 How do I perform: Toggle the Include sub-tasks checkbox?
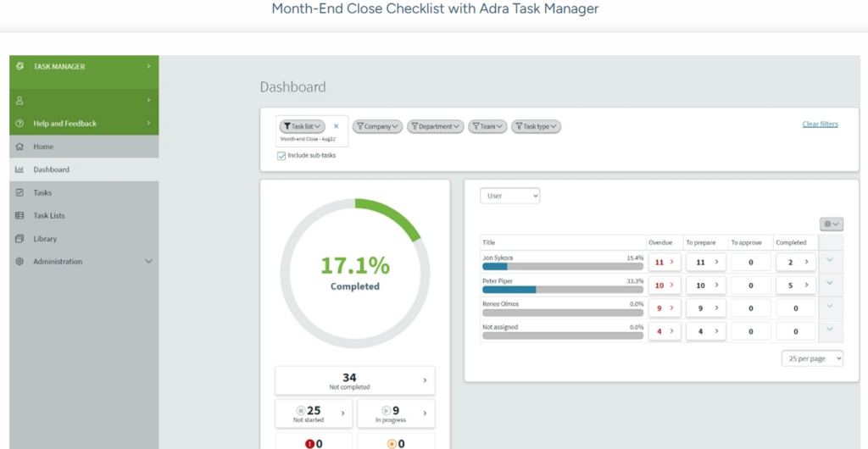tap(281, 156)
